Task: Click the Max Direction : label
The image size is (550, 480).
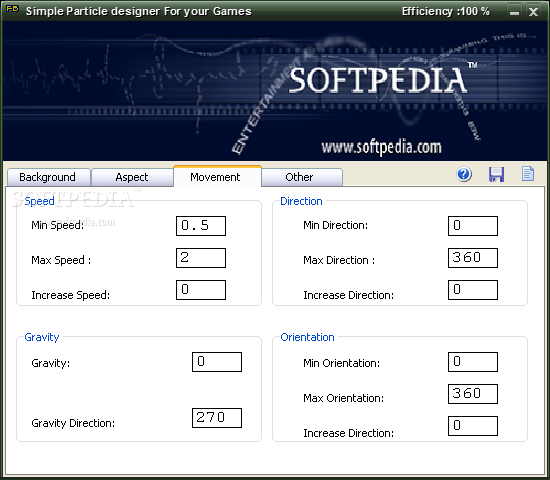Action: pyautogui.click(x=339, y=260)
